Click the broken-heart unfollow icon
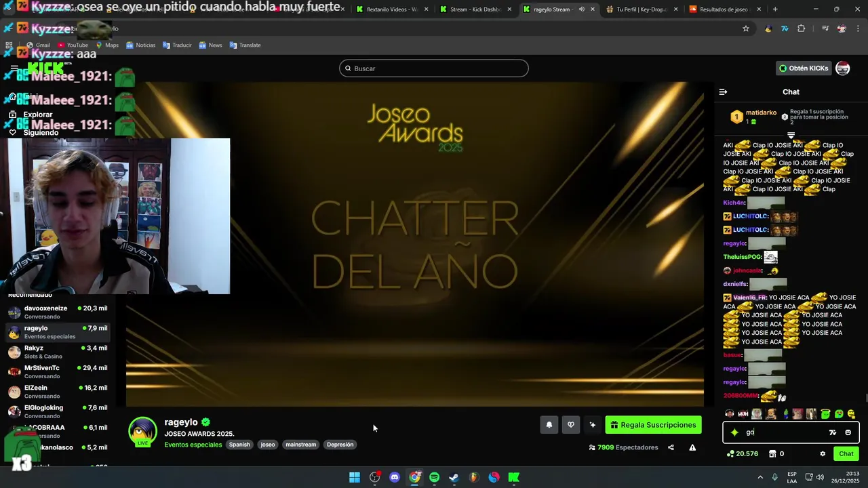This screenshot has width=868, height=488. (x=571, y=425)
